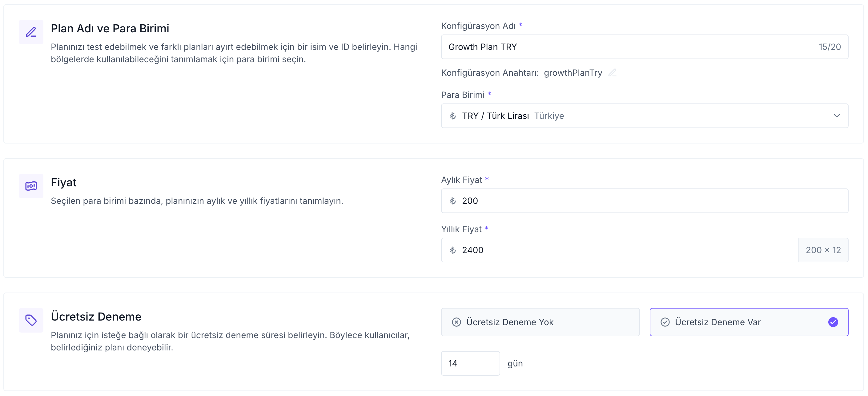Click the crossed-circle icon in Ücretsiz Deneme Yok

click(456, 322)
